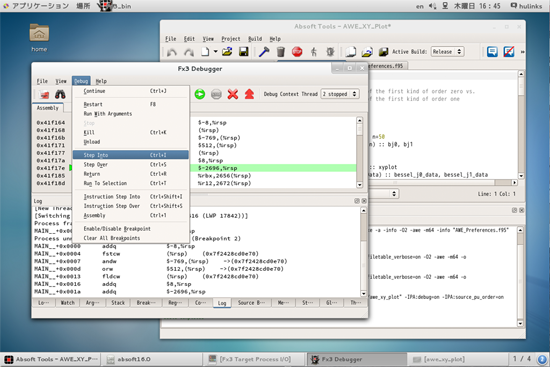The width and height of the screenshot is (550, 367).
Task: Click the binoculars find icon in Fx3 Debugger
Action: pos(60,94)
